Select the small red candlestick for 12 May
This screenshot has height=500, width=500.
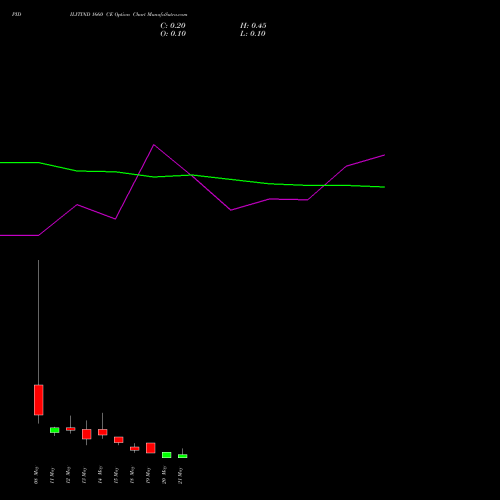[x=71, y=429]
